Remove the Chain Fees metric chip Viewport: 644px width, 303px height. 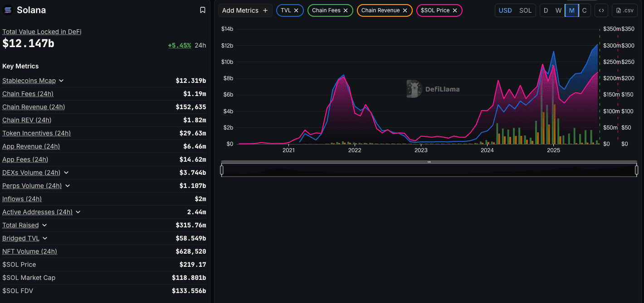tap(346, 10)
